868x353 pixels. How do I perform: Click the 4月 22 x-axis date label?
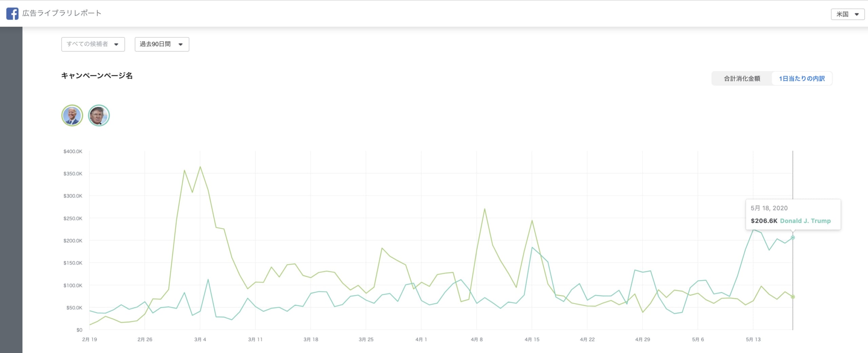click(x=587, y=339)
